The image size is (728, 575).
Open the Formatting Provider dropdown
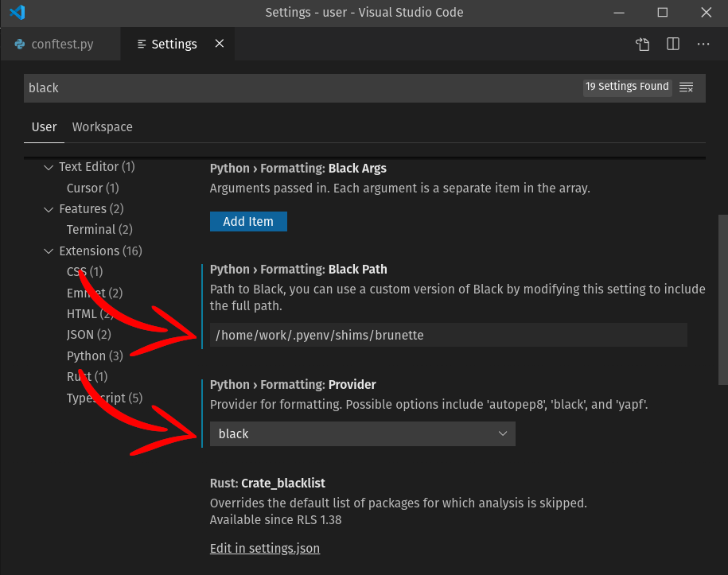click(x=362, y=434)
